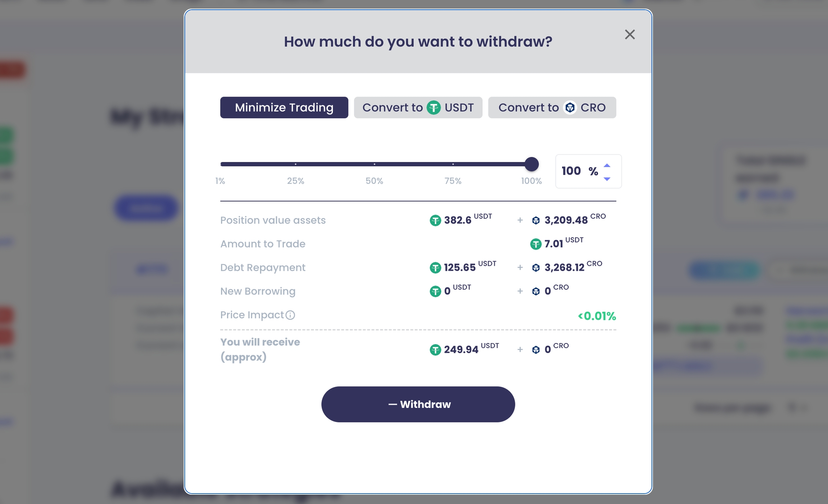Click the USDT icon beside Amount to Trade
Image resolution: width=828 pixels, height=504 pixels.
536,244
